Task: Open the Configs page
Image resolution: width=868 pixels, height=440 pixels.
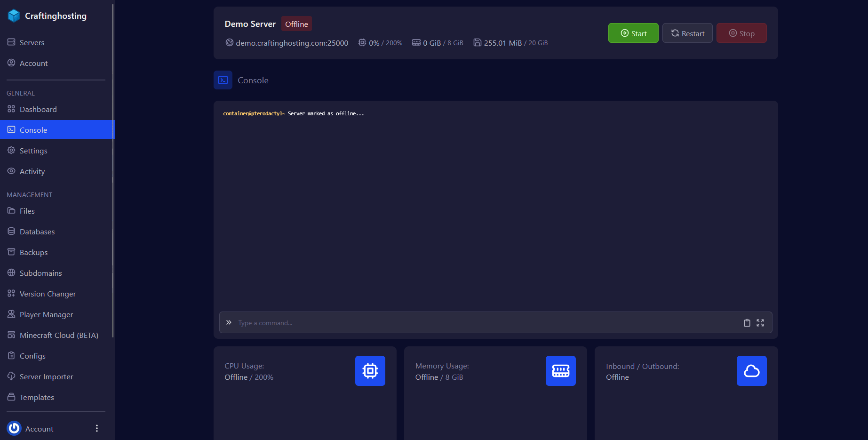Action: 56,356
